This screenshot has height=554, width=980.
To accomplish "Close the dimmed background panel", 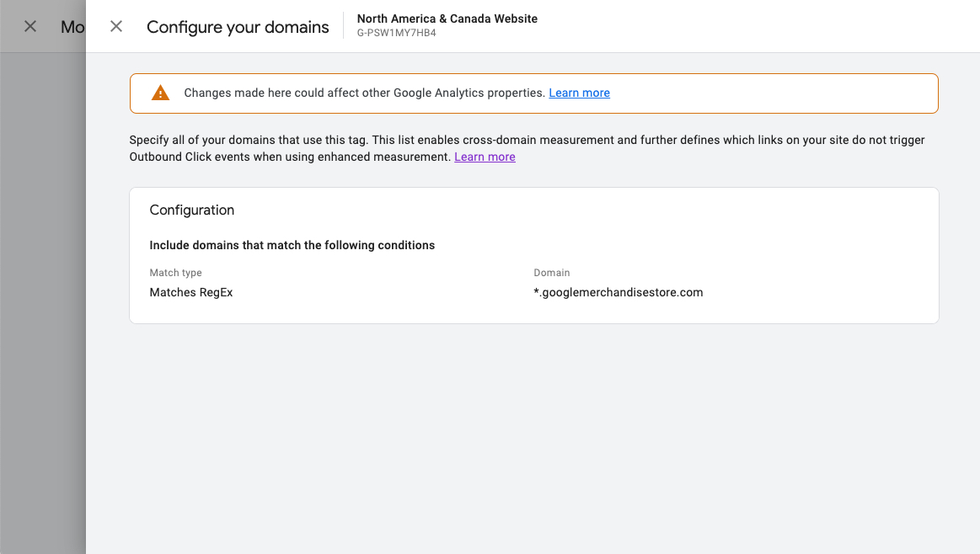I will (x=30, y=26).
